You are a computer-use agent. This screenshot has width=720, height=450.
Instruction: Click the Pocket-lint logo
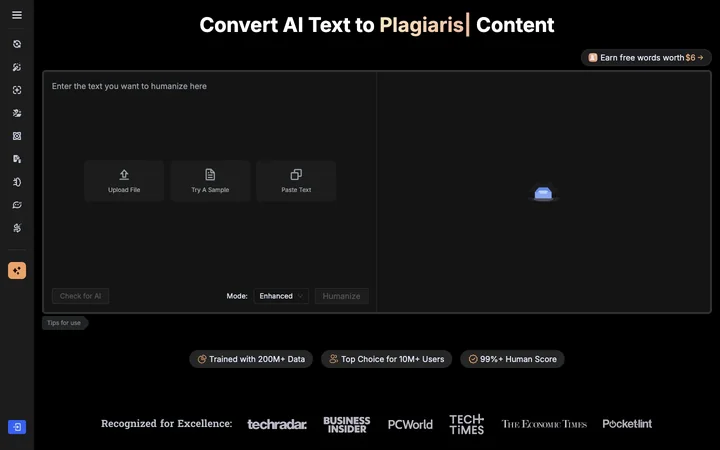tap(627, 424)
